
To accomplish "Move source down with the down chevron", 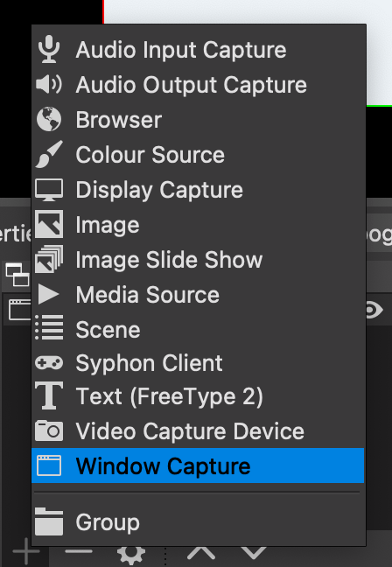I will 254,552.
